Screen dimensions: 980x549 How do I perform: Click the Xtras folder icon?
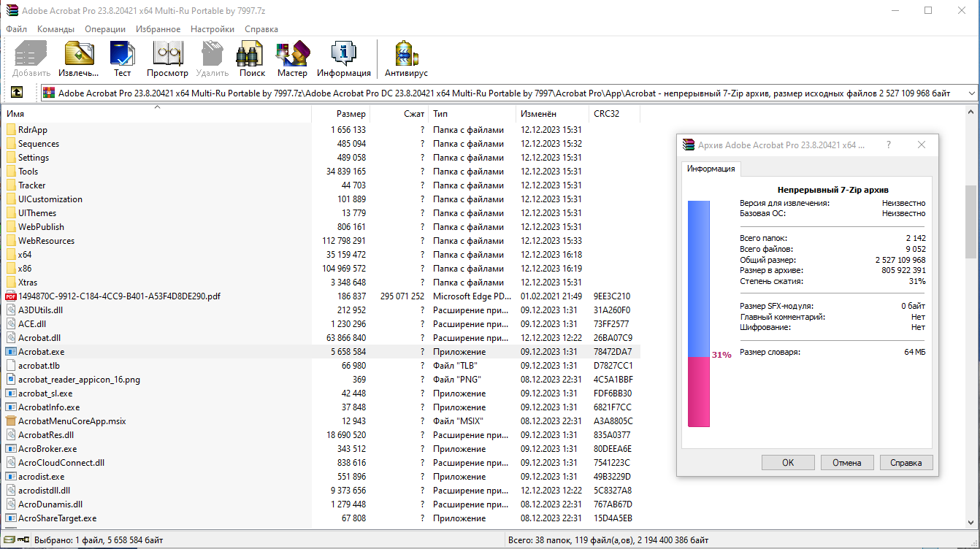(11, 283)
